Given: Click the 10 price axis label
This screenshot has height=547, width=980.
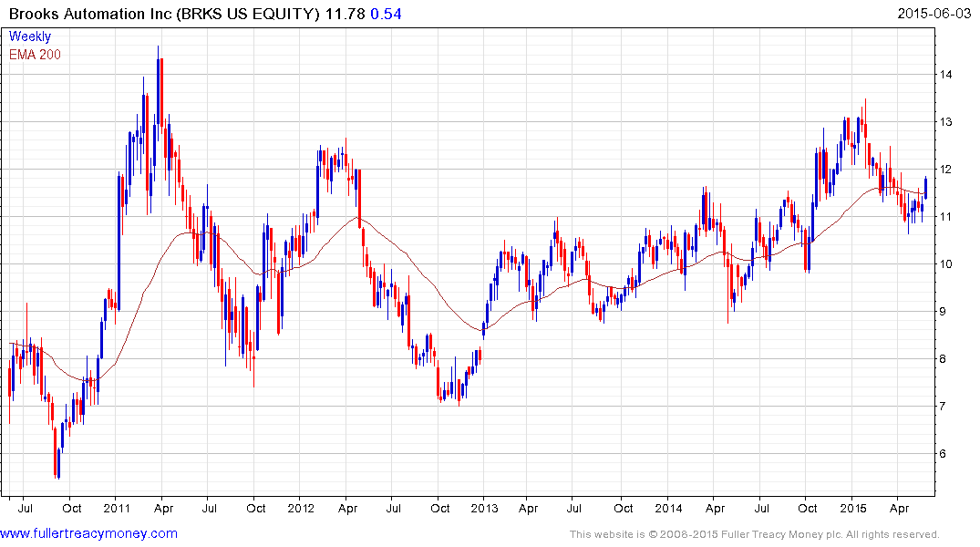Looking at the screenshot, I should [x=945, y=263].
